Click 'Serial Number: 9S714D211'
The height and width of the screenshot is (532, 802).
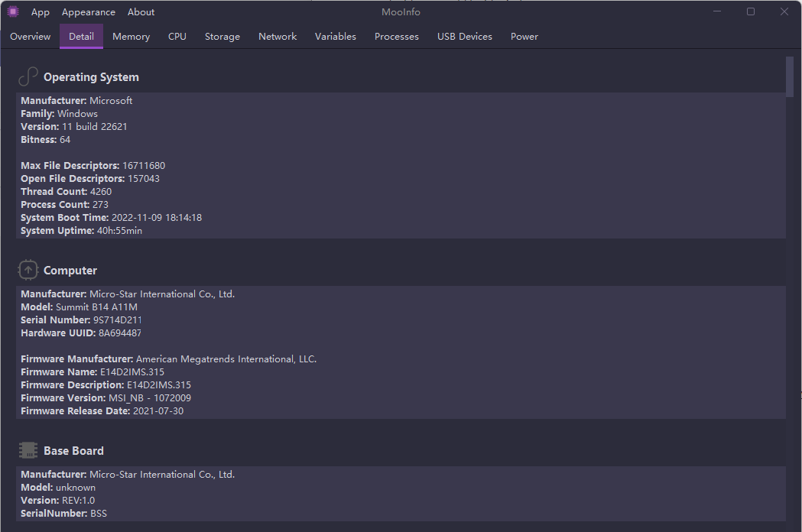point(81,320)
